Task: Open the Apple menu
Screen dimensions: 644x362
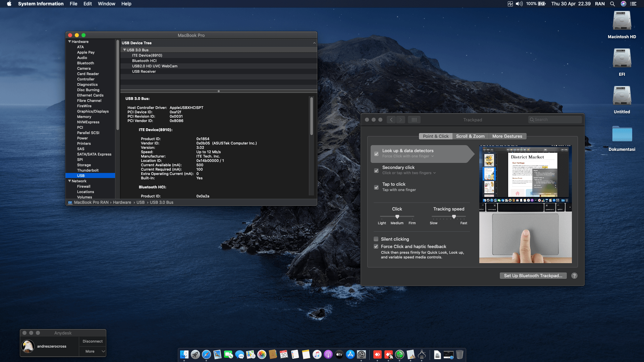Action: click(x=9, y=4)
